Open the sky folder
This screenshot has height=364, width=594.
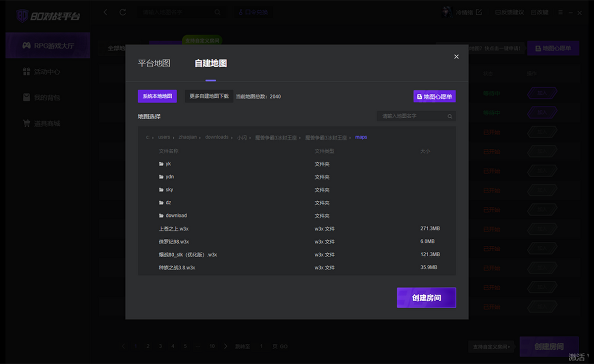169,190
